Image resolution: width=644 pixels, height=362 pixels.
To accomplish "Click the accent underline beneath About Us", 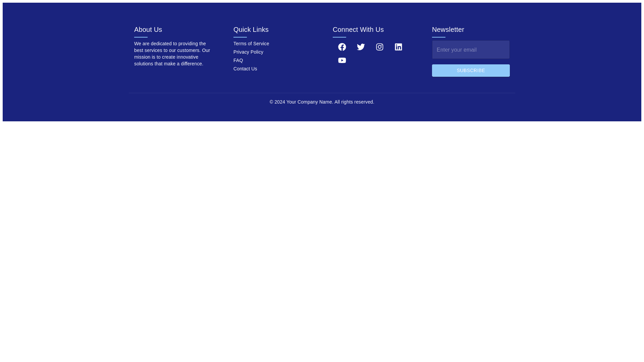I will pyautogui.click(x=141, y=37).
